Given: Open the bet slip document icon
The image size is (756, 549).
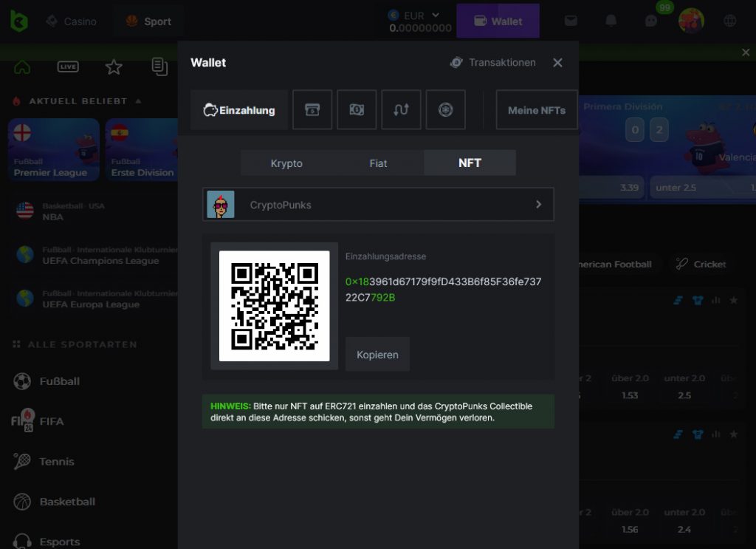Looking at the screenshot, I should tap(159, 67).
